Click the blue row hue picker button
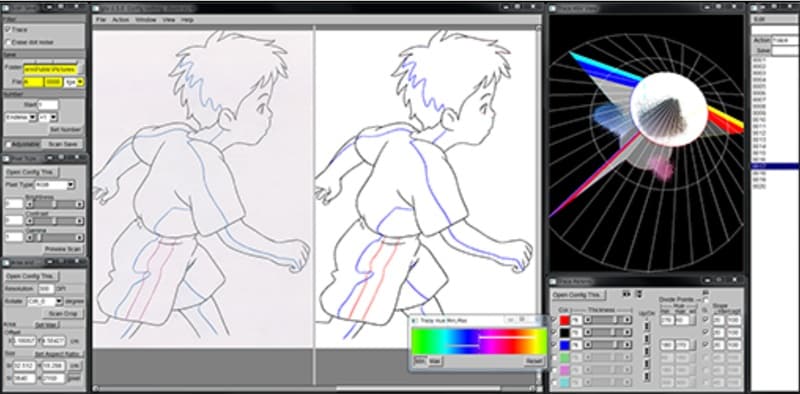The height and width of the screenshot is (394, 800). tap(693, 346)
